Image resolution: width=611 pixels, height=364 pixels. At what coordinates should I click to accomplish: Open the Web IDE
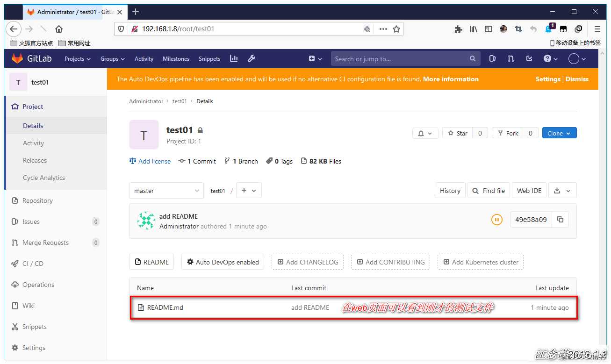point(529,191)
